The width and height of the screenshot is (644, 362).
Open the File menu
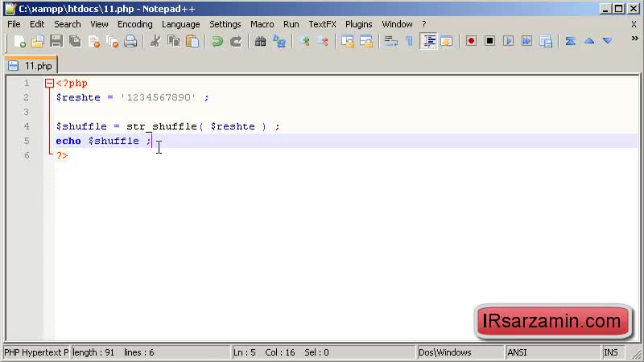pyautogui.click(x=14, y=24)
